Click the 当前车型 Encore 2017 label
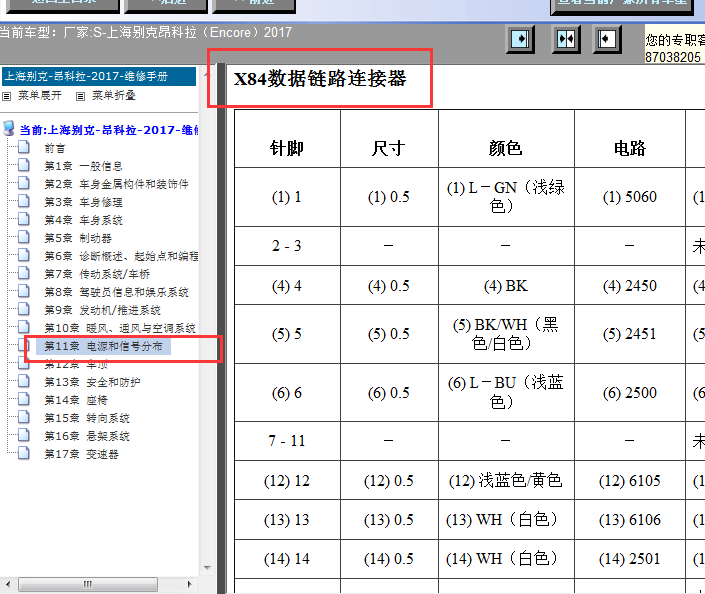Screen dimensions: 705x594 pyautogui.click(x=146, y=32)
